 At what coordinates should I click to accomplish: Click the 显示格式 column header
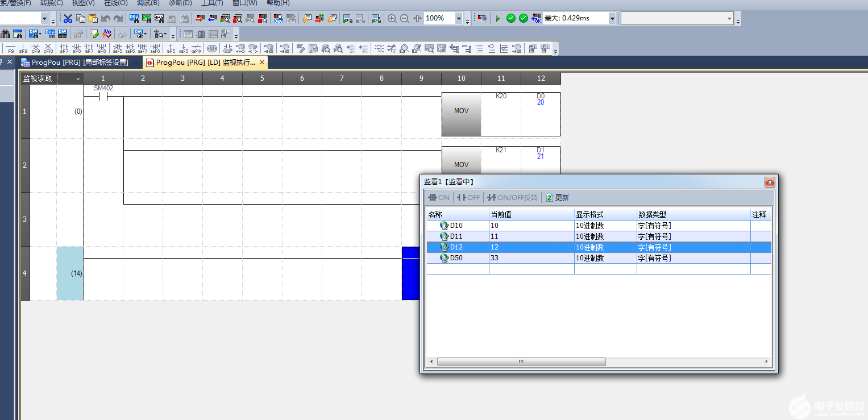point(605,214)
